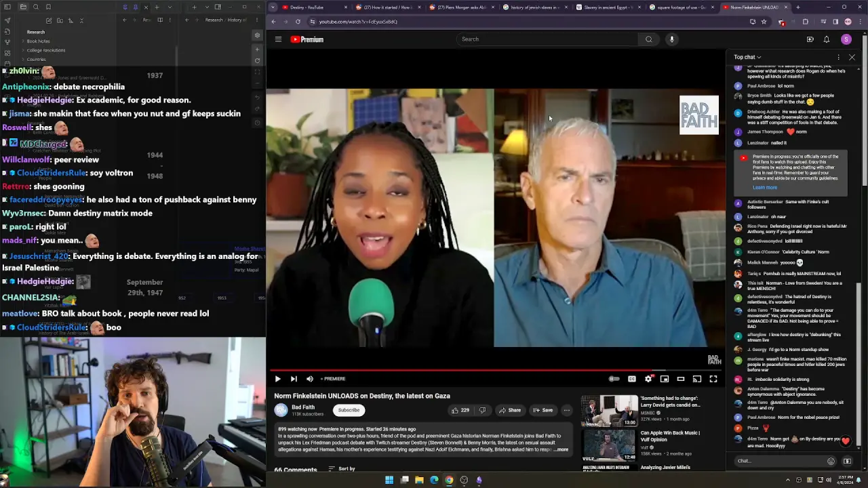868x488 pixels.
Task: Like the video with 229 likes
Action: click(x=460, y=410)
